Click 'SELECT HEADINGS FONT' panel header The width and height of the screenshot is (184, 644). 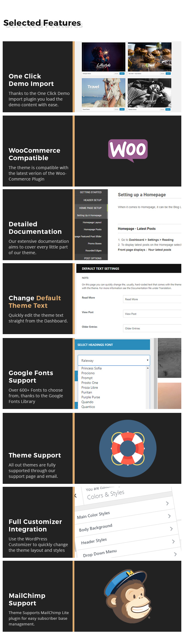95,345
